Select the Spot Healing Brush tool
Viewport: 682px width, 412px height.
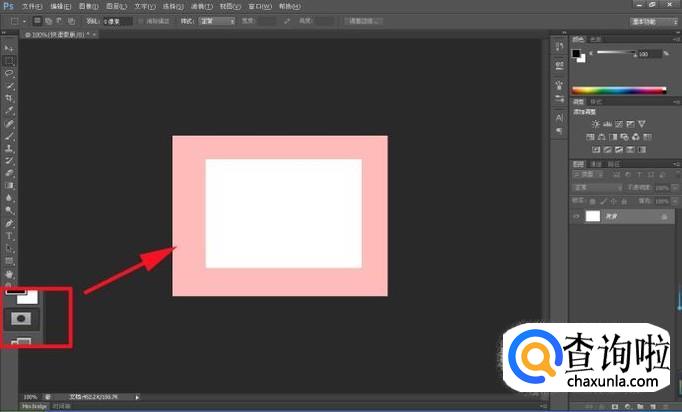tap(9, 124)
